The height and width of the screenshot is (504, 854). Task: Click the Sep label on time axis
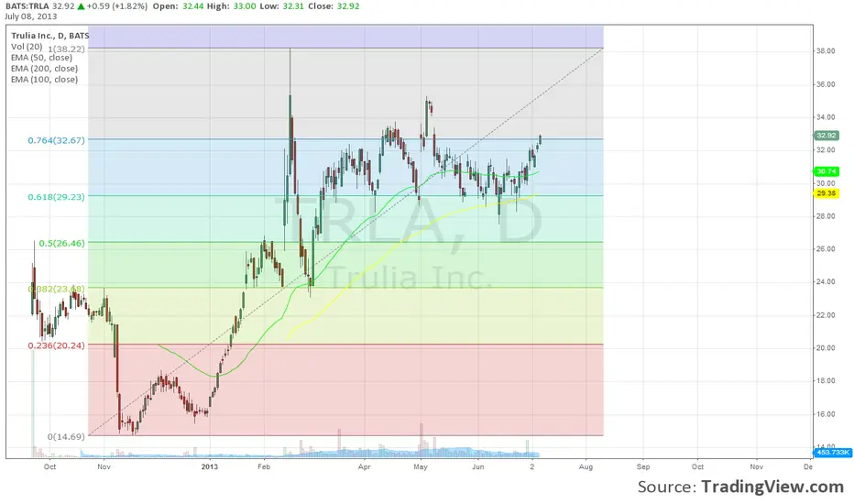pos(643,467)
